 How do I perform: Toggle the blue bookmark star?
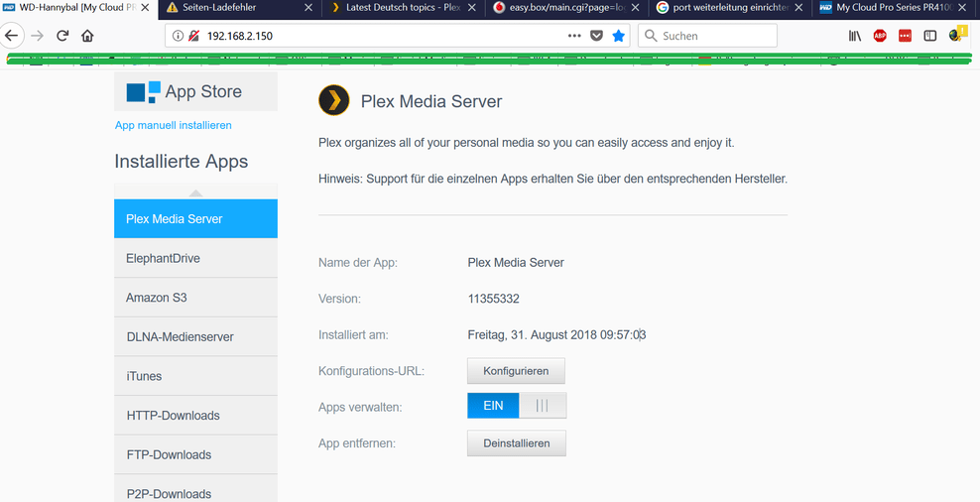pos(618,36)
